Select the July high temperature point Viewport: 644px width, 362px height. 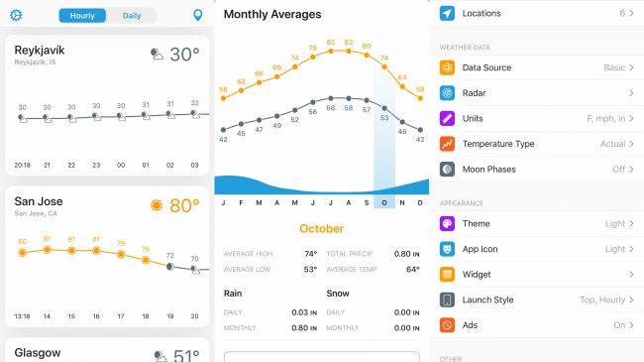click(331, 51)
